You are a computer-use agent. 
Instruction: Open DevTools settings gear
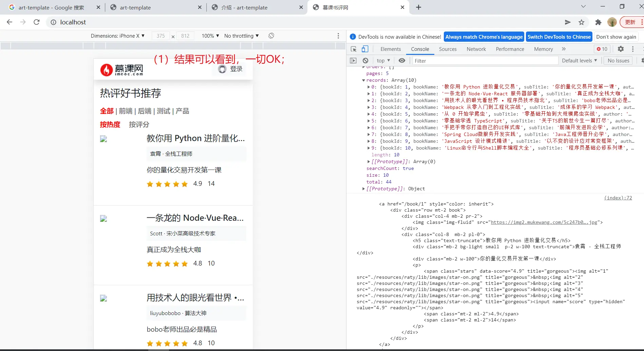click(621, 49)
